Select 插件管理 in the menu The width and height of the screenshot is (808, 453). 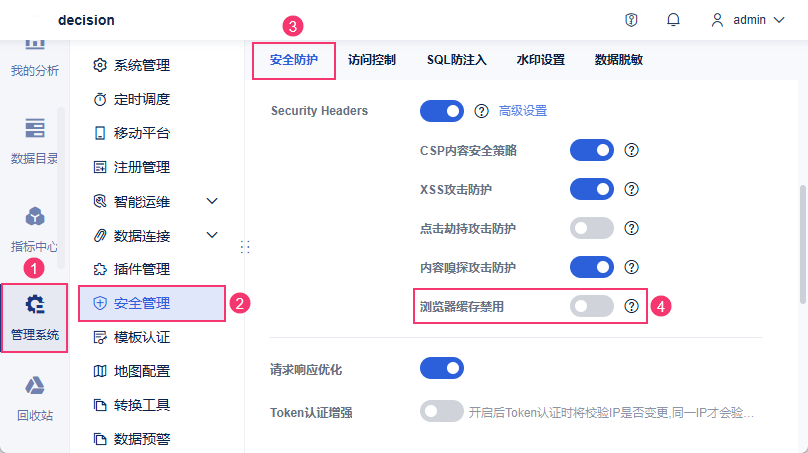(141, 269)
